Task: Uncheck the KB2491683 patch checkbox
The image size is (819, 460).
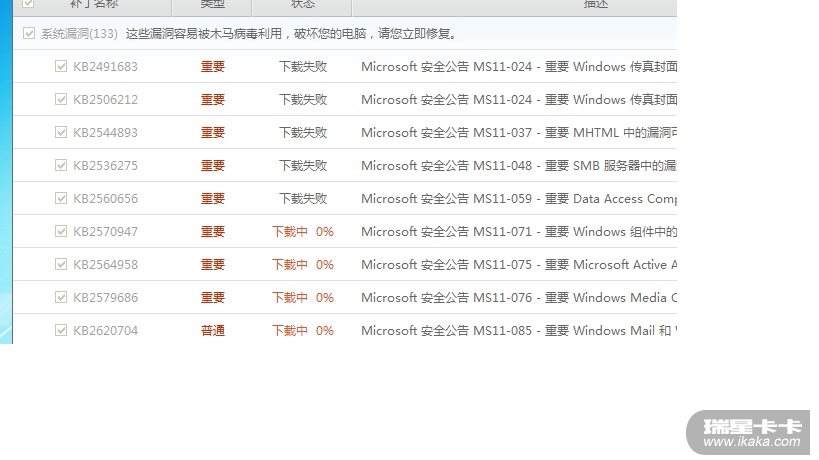Action: 61,66
